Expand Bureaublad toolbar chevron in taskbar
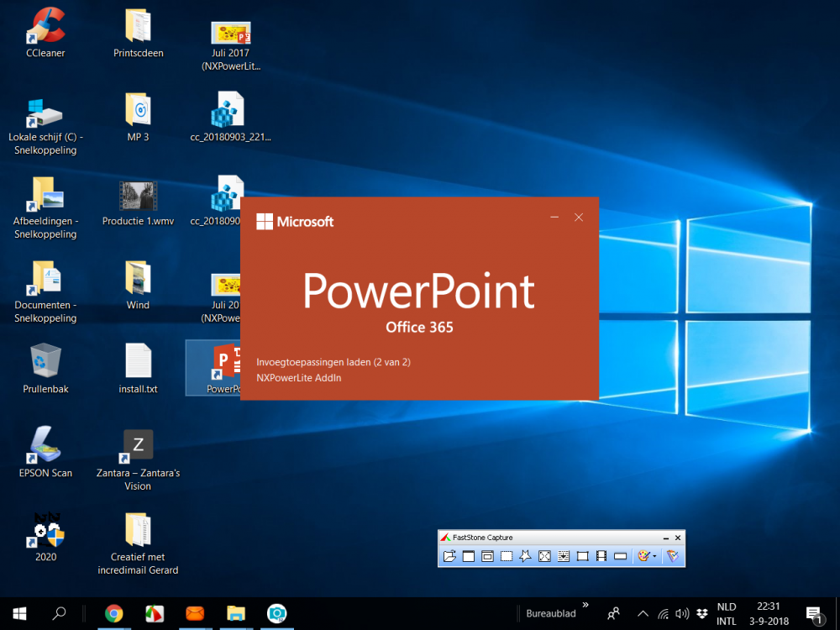Screen dimensions: 840x630 pyautogui.click(x=585, y=605)
